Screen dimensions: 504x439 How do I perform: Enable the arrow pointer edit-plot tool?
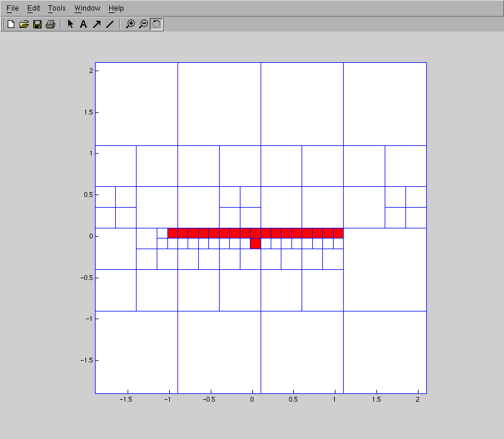click(x=71, y=24)
